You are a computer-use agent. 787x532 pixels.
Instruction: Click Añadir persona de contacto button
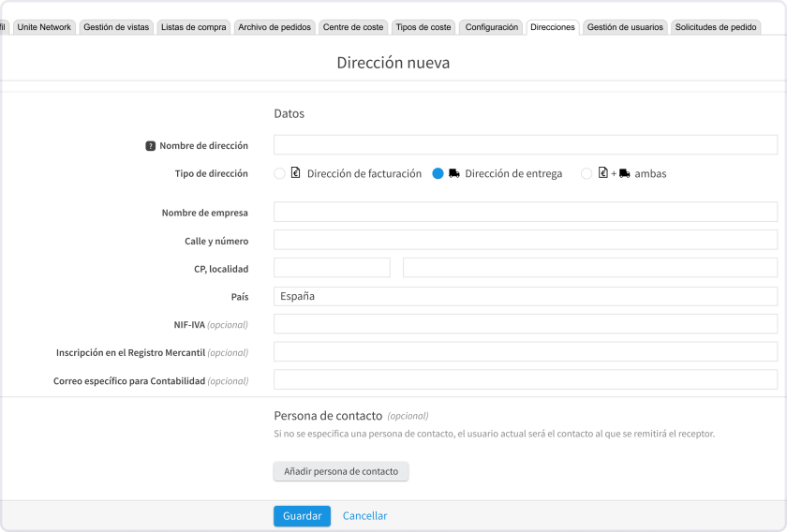[x=341, y=471]
